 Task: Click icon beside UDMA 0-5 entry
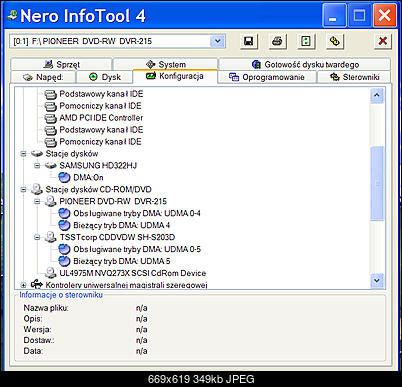pyautogui.click(x=64, y=249)
